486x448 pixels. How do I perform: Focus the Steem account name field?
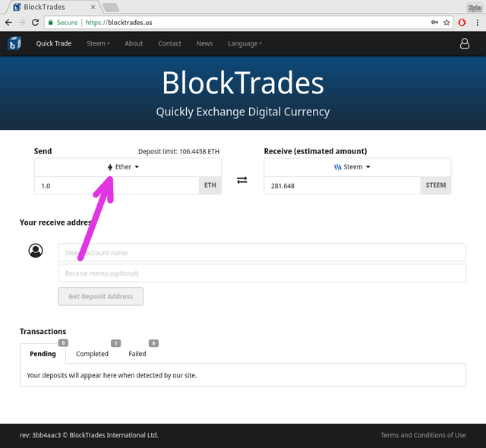[x=262, y=253]
